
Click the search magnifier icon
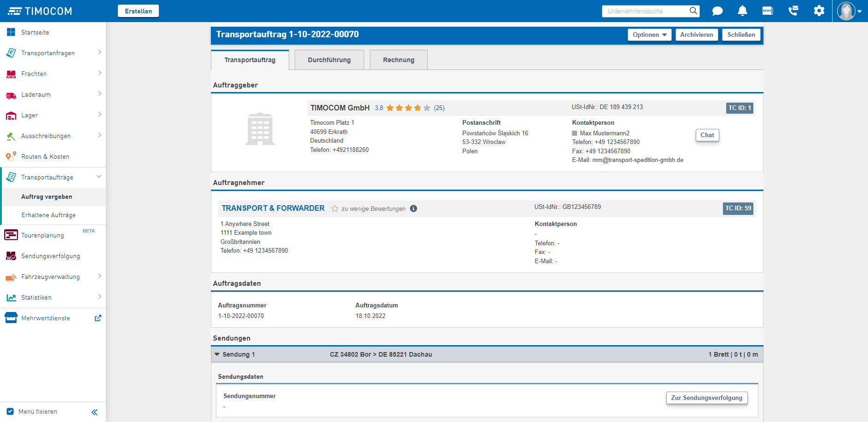693,11
